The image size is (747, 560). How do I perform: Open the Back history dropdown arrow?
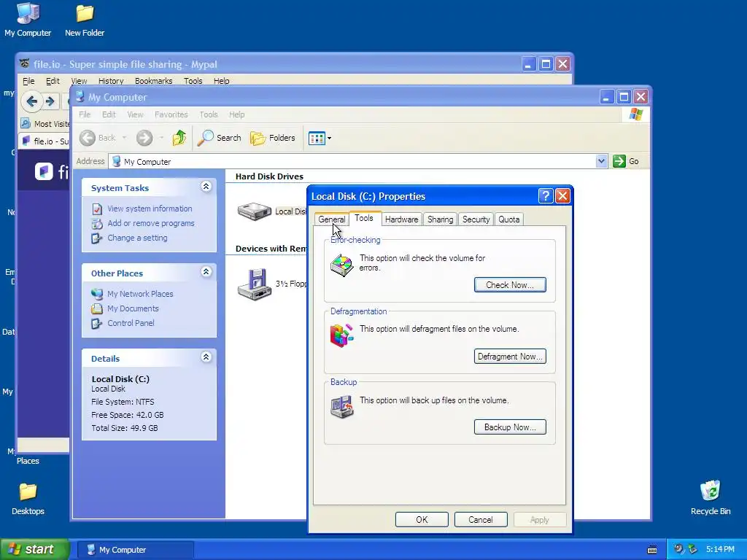click(124, 138)
